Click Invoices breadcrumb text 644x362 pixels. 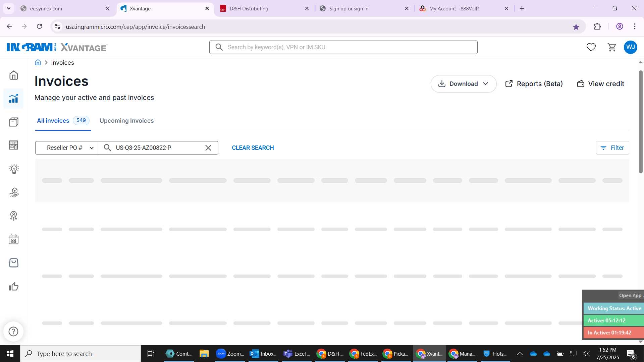click(x=62, y=63)
